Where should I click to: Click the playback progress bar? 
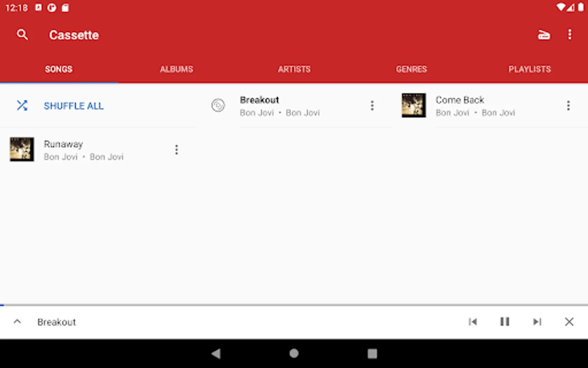pos(294,304)
